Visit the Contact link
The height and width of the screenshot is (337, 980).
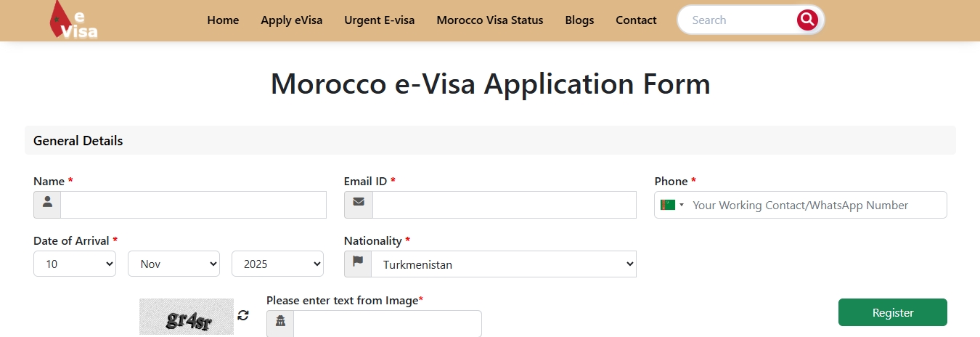tap(636, 20)
